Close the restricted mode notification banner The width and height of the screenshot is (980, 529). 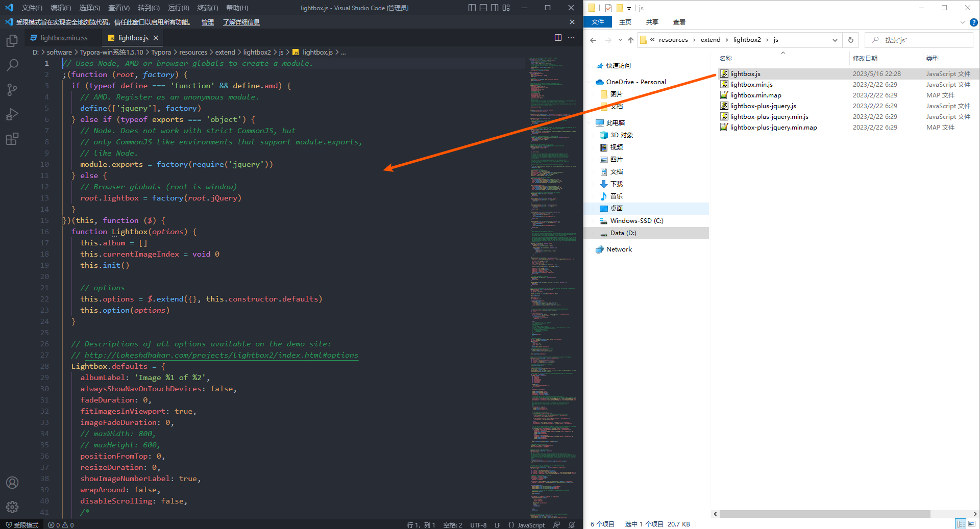pos(572,22)
